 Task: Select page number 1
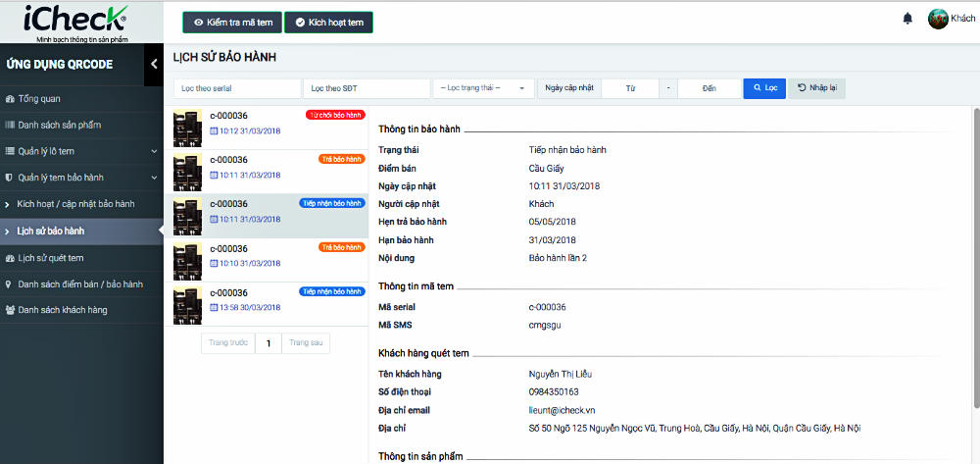pos(269,343)
